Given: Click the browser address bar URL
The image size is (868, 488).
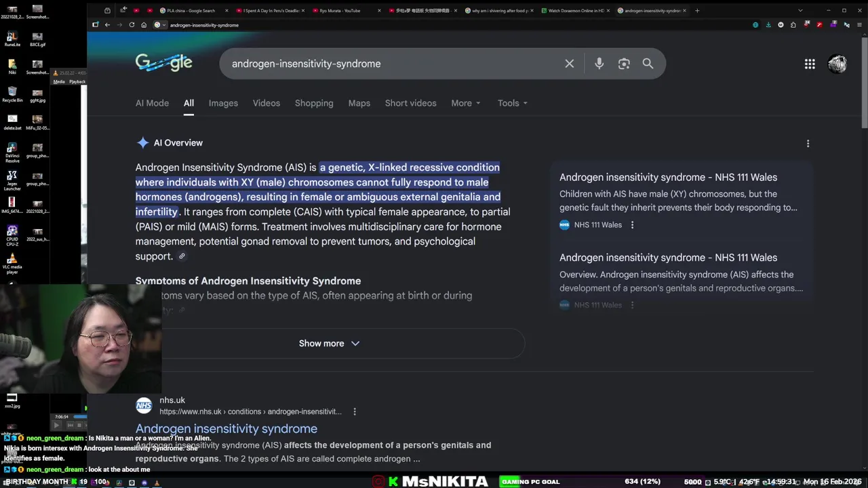Looking at the screenshot, I should coord(204,25).
